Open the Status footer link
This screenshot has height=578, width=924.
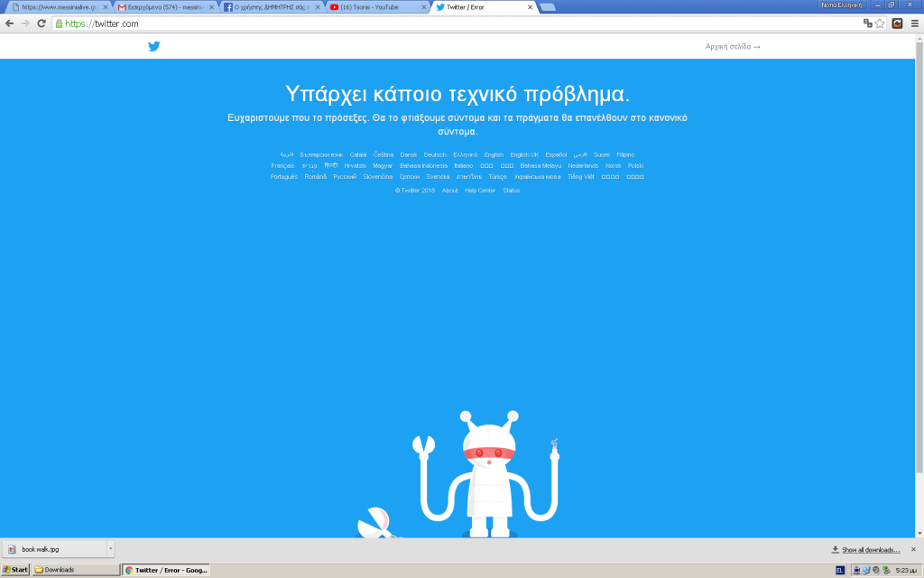tap(511, 191)
